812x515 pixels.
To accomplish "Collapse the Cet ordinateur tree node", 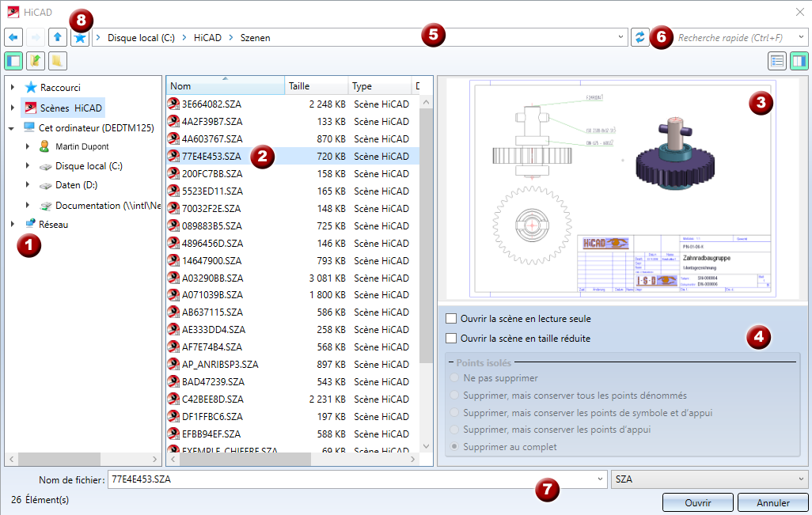I will [11, 127].
